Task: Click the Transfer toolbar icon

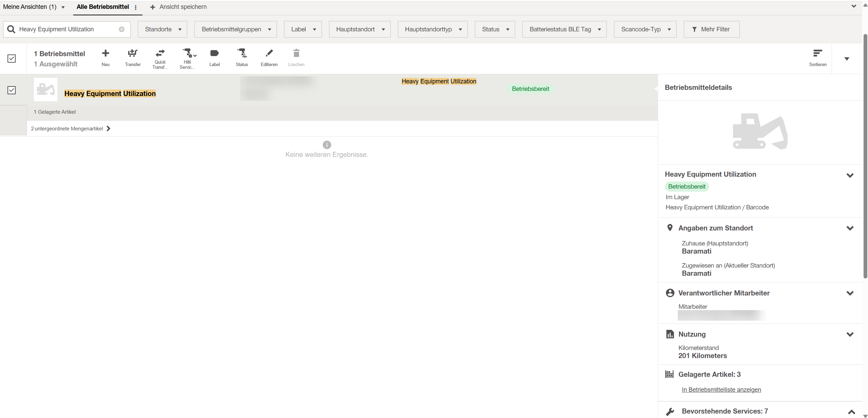Action: 133,53
